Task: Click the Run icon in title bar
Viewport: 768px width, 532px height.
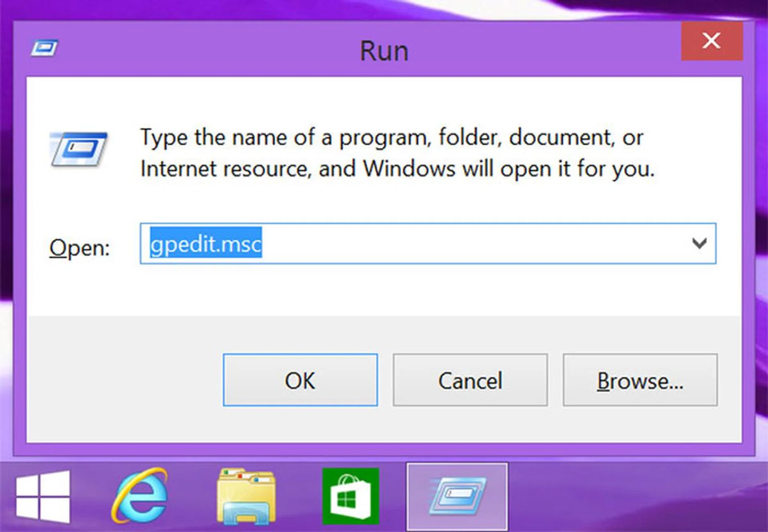Action: [x=44, y=49]
